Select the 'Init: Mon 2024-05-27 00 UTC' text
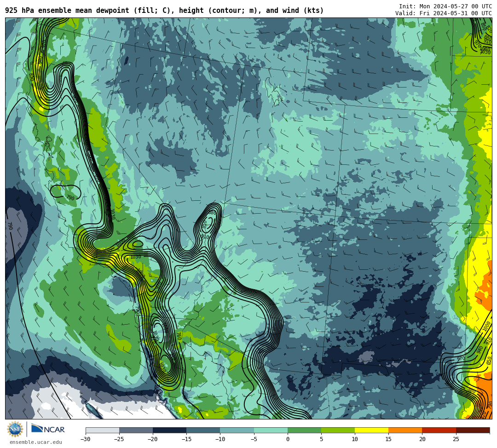The width and height of the screenshot is (497, 448). [x=445, y=6]
